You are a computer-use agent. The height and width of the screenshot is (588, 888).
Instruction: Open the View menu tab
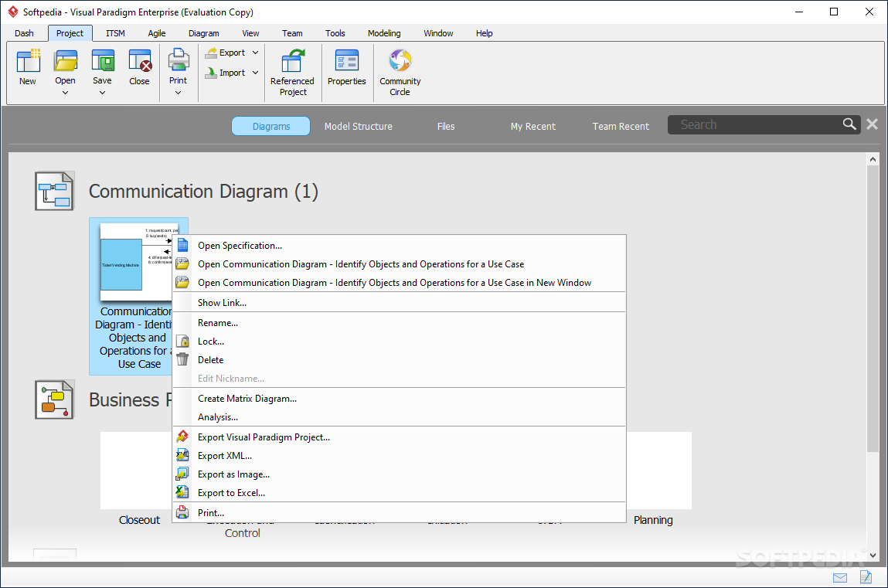point(251,33)
